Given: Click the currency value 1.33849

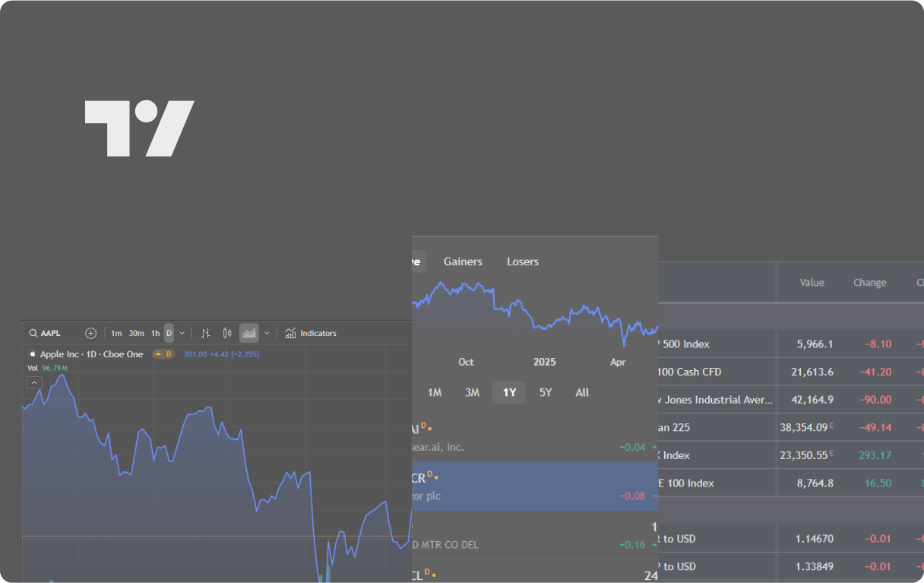Looking at the screenshot, I should click(815, 567).
